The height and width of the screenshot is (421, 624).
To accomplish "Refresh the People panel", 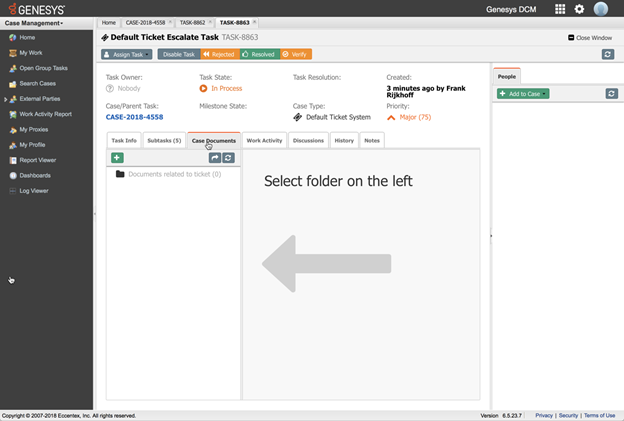I will pyautogui.click(x=612, y=94).
